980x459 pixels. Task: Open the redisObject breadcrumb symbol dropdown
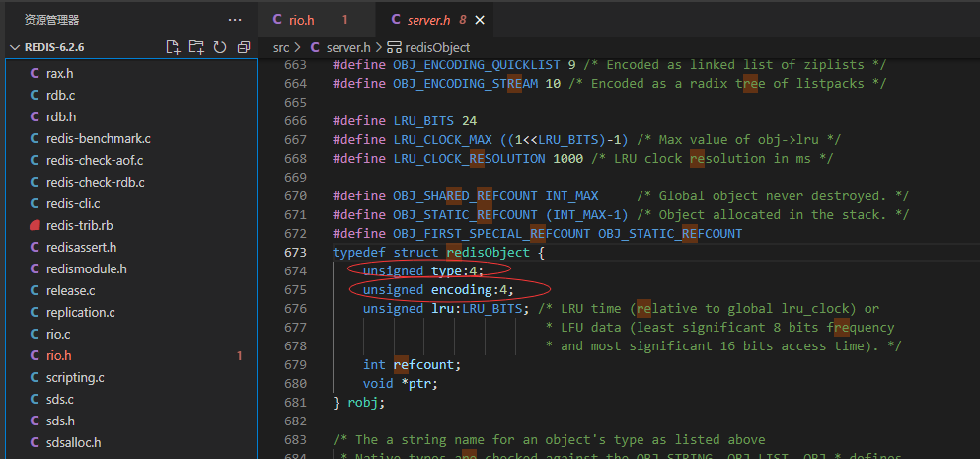(x=437, y=47)
